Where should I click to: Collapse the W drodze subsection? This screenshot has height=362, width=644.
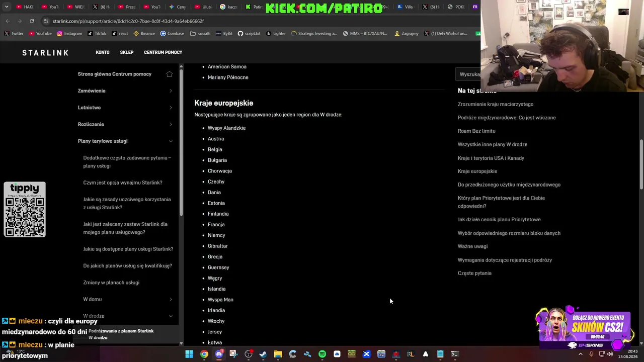[128, 316]
